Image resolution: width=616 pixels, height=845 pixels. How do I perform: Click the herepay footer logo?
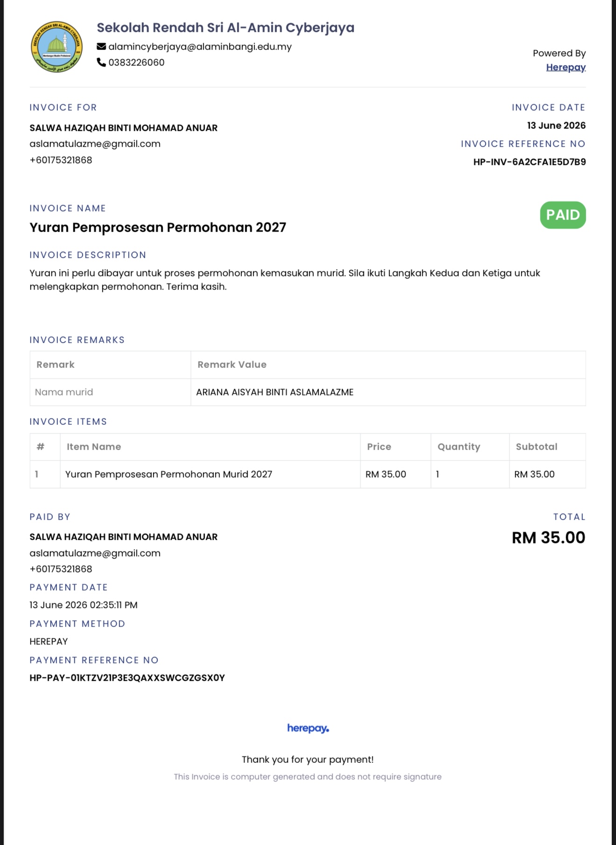click(x=308, y=728)
